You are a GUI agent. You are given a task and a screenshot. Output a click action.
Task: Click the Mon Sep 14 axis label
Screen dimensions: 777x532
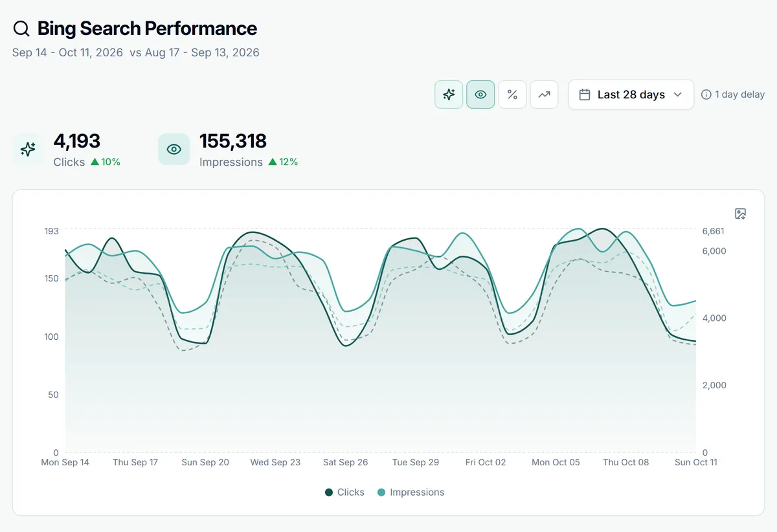coord(65,462)
